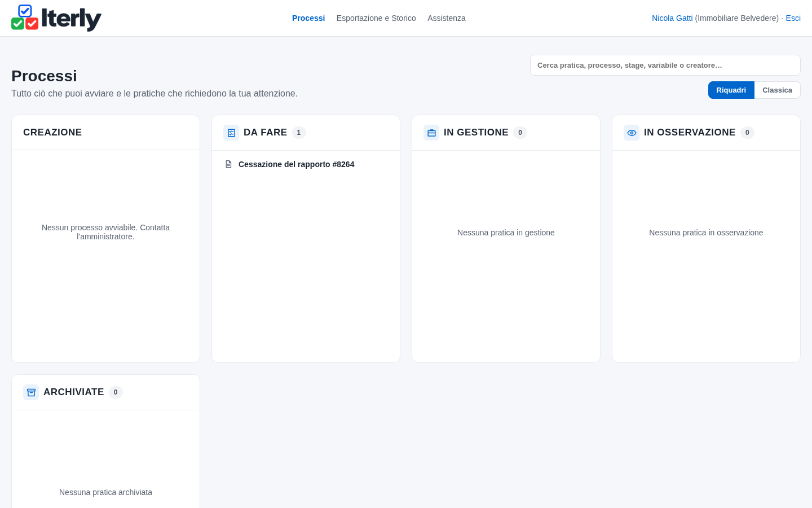Viewport: 812px width, 508px height.
Task: Click the ARCHIVIATE panel heading
Action: point(73,392)
